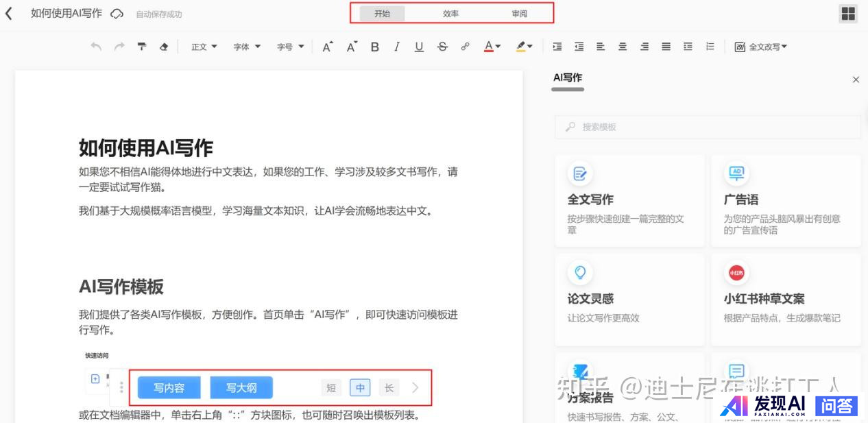Click the eraser clear-format icon

(x=163, y=47)
